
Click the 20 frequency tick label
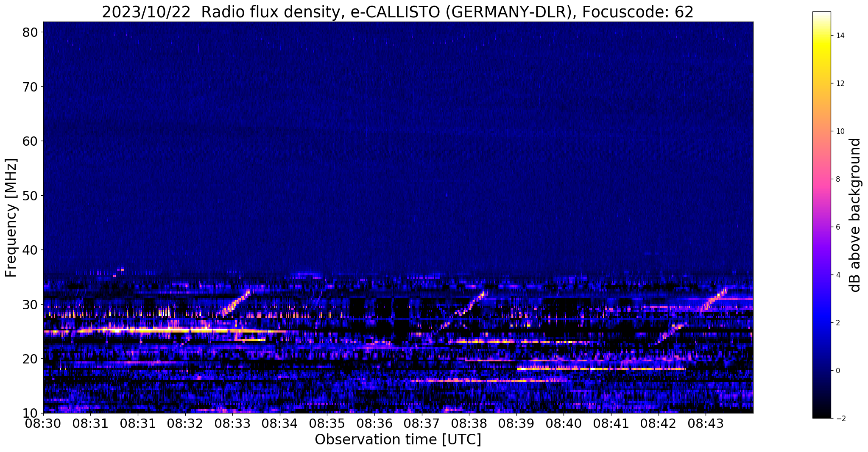(x=31, y=359)
